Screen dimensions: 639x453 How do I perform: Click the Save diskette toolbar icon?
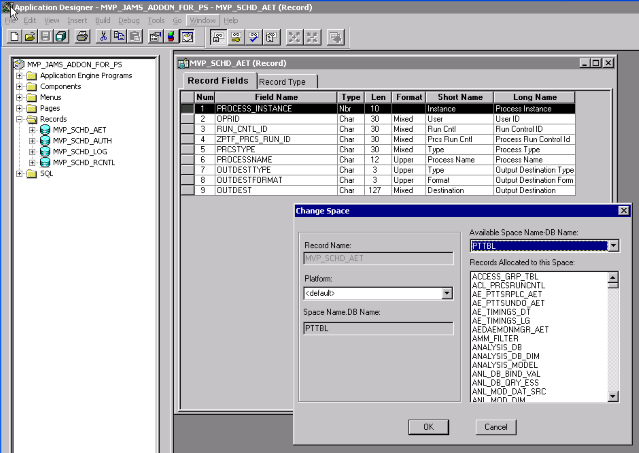(46, 37)
